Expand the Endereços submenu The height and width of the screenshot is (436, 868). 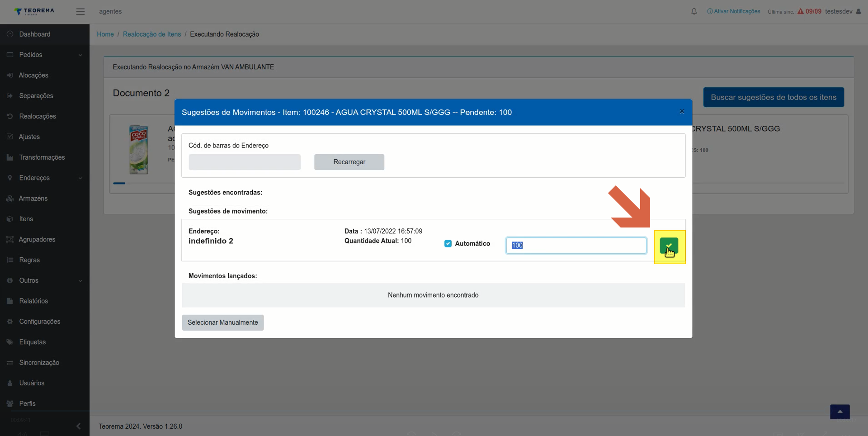[x=45, y=178]
